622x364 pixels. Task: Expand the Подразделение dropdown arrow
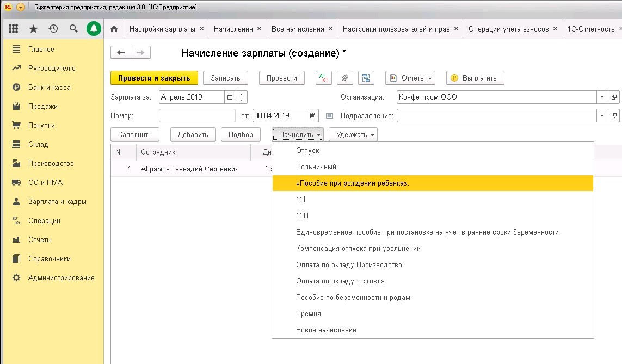pos(602,115)
